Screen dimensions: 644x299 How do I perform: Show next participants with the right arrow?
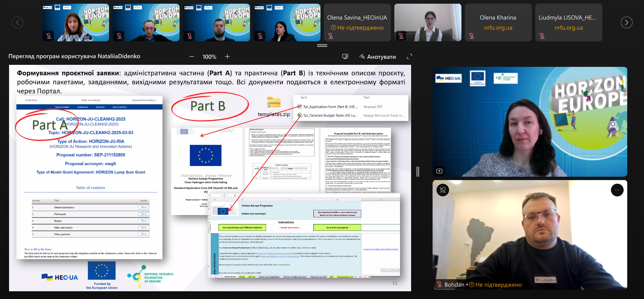[626, 23]
